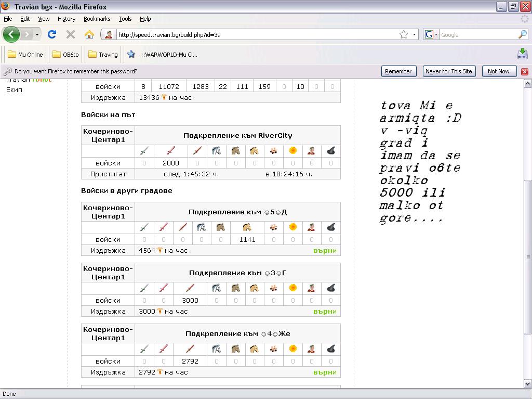
Task: Open the Mu Online bookmark folder
Action: [x=25, y=55]
